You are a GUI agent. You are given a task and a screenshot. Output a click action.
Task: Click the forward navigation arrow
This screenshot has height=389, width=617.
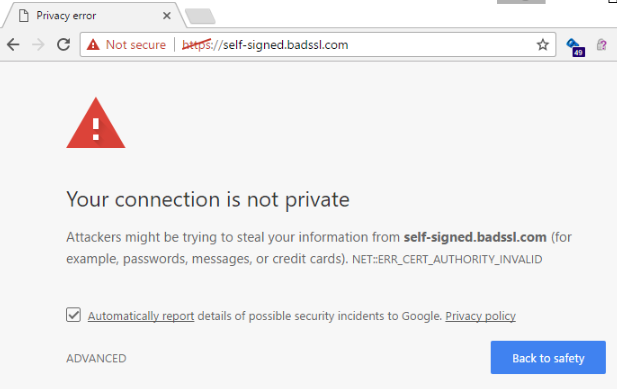pyautogui.click(x=38, y=44)
